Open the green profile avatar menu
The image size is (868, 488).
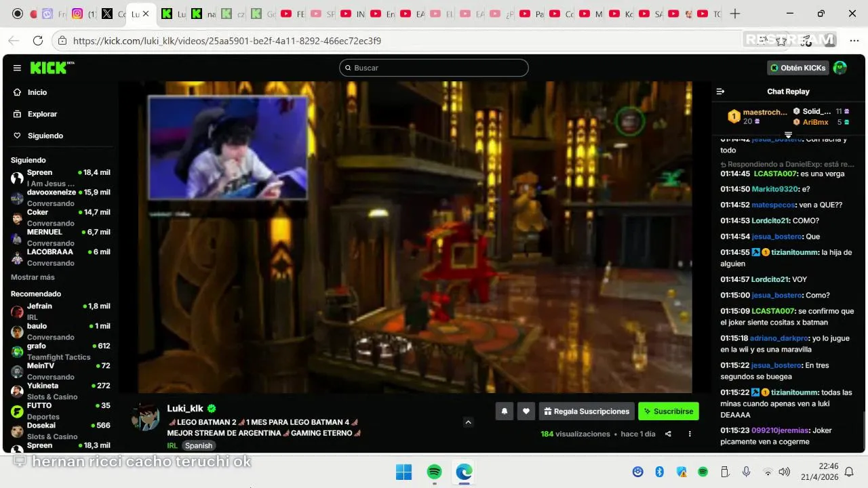(840, 68)
